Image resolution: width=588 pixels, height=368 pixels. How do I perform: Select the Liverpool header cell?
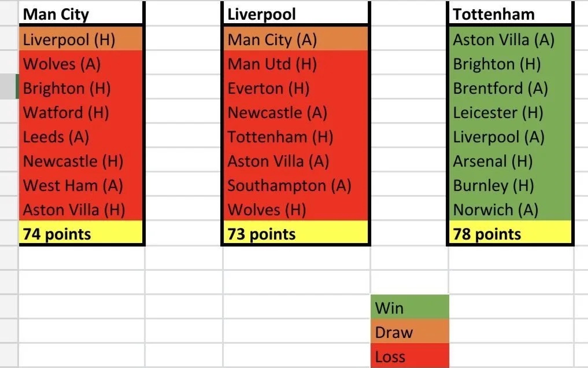(296, 14)
